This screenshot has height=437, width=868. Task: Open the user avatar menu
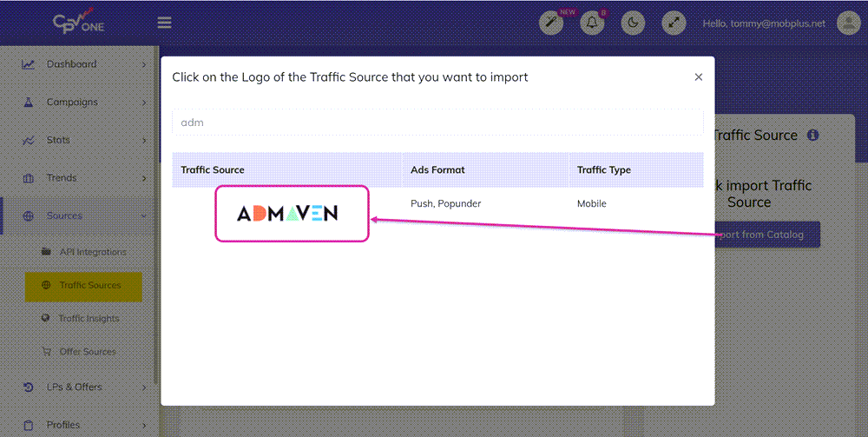tap(849, 23)
